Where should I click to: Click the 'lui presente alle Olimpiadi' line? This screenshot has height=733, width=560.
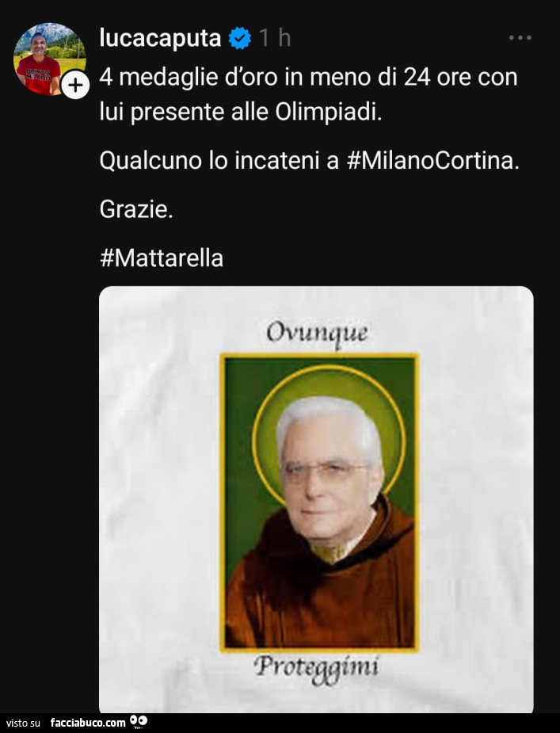241,113
